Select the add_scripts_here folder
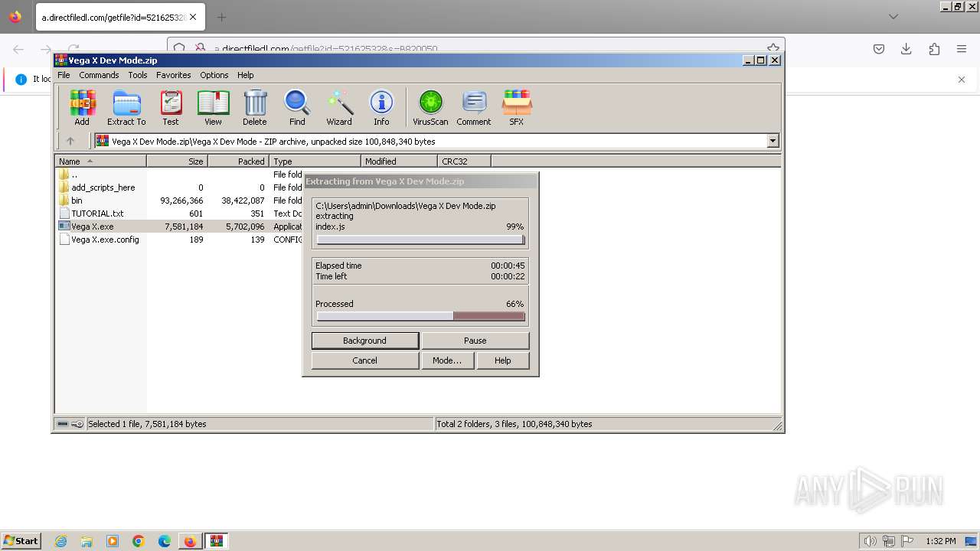Viewport: 980px width, 551px height. [x=103, y=187]
